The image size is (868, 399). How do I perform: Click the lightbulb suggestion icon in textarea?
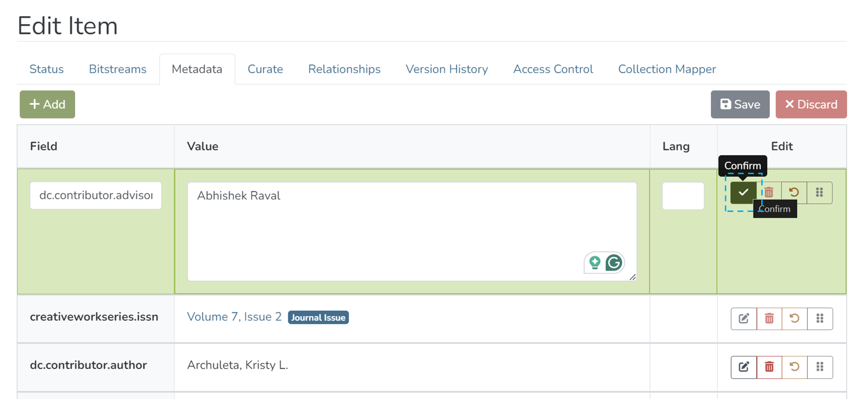(x=595, y=263)
